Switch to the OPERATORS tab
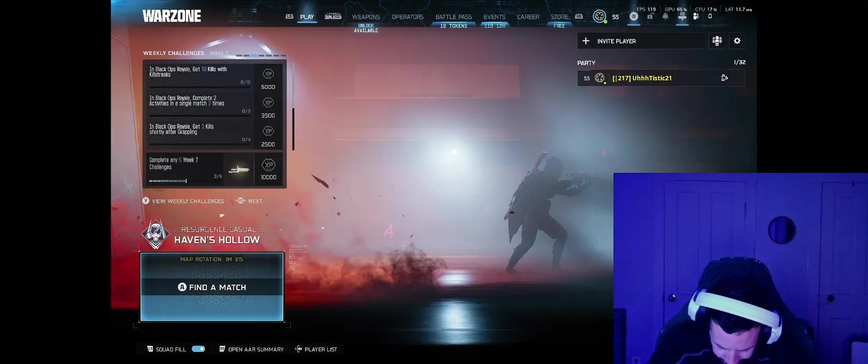 tap(407, 17)
